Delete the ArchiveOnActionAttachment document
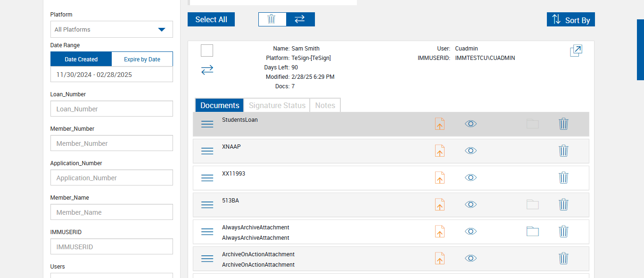The height and width of the screenshot is (278, 644). click(x=563, y=258)
